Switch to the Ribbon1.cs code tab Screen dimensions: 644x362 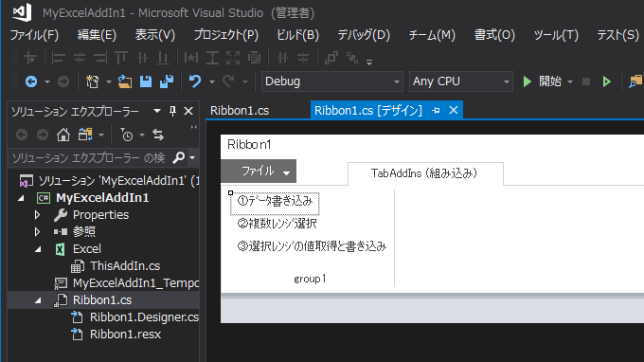tap(240, 111)
